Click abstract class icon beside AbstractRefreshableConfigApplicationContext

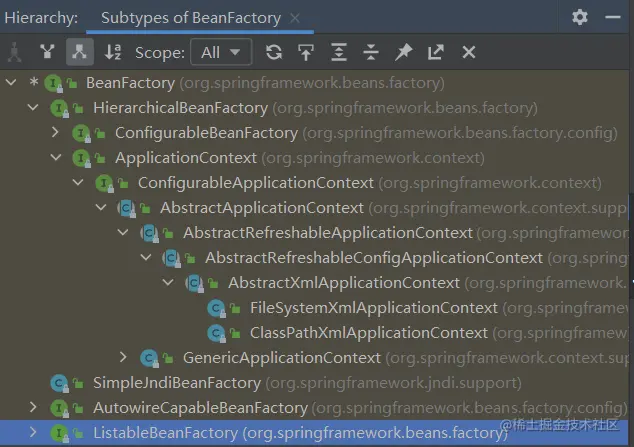click(x=171, y=258)
